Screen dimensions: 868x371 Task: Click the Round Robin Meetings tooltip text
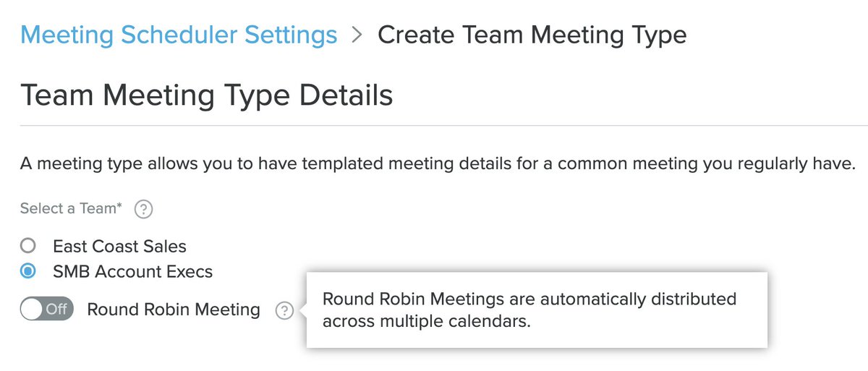pyautogui.click(x=529, y=310)
